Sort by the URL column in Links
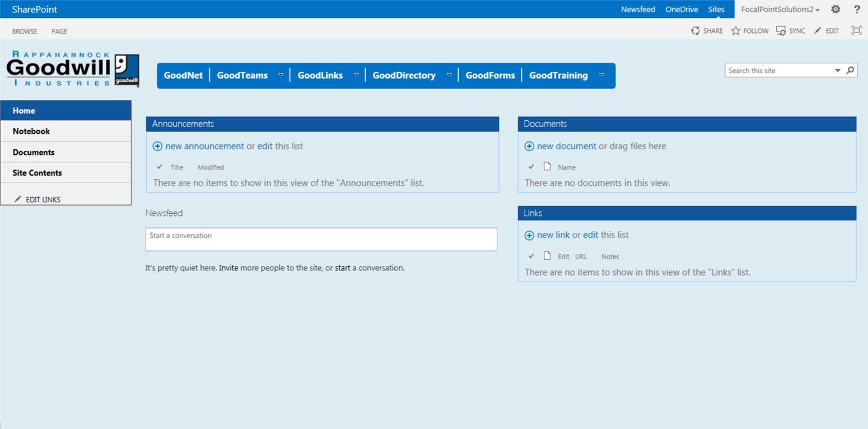Screen dimensions: 868x429 (581, 257)
